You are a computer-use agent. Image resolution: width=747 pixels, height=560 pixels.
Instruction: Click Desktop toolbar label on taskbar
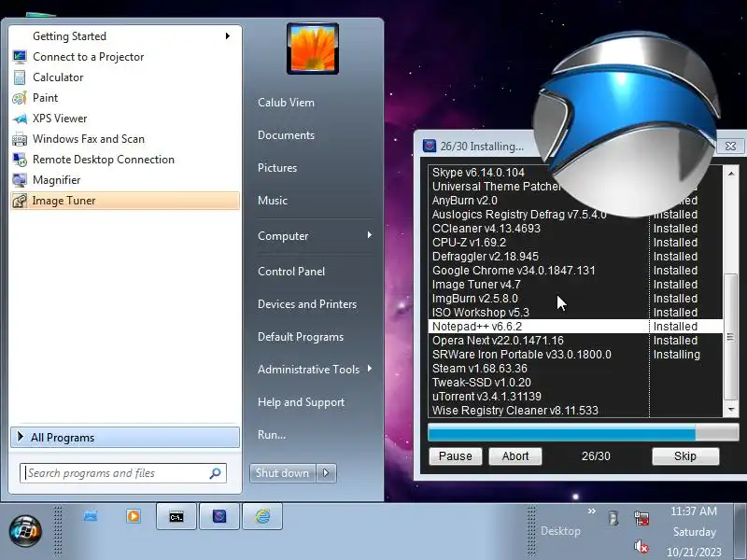pyautogui.click(x=560, y=531)
